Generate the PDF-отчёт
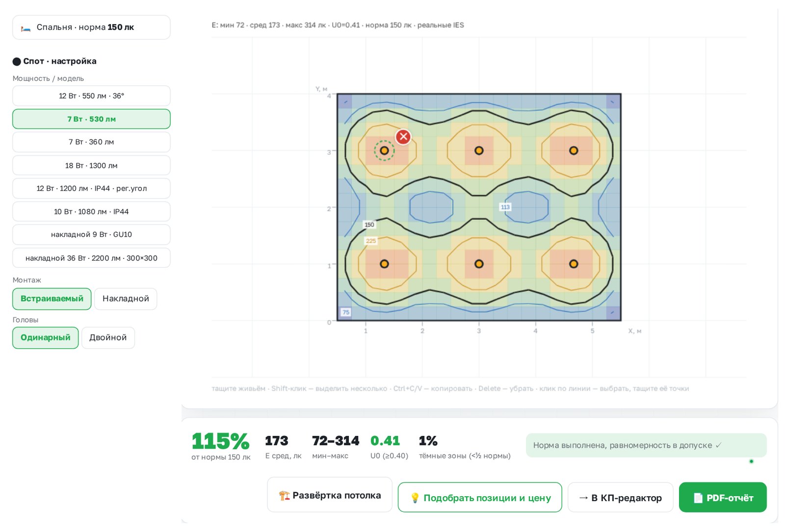 pyautogui.click(x=723, y=497)
